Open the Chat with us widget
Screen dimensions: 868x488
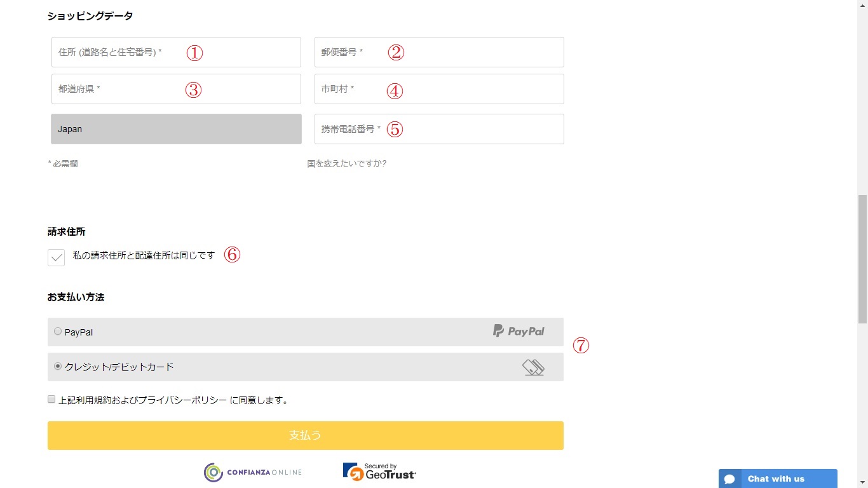(x=776, y=479)
